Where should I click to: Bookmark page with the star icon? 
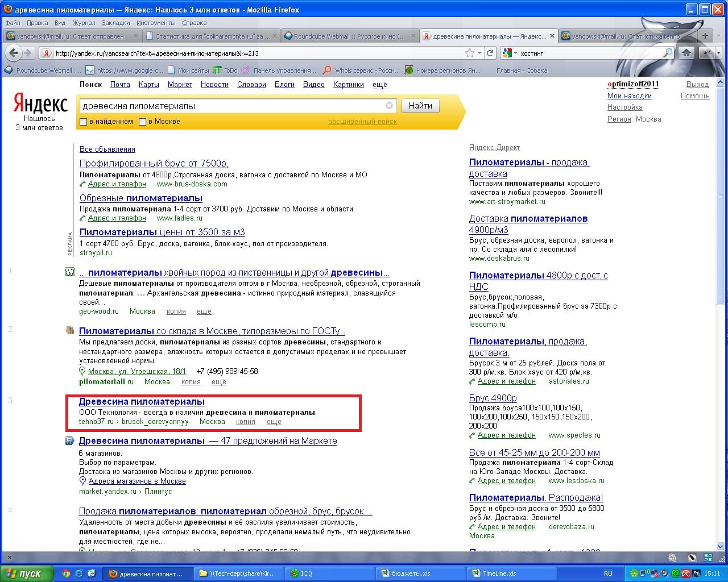pyautogui.click(x=470, y=53)
